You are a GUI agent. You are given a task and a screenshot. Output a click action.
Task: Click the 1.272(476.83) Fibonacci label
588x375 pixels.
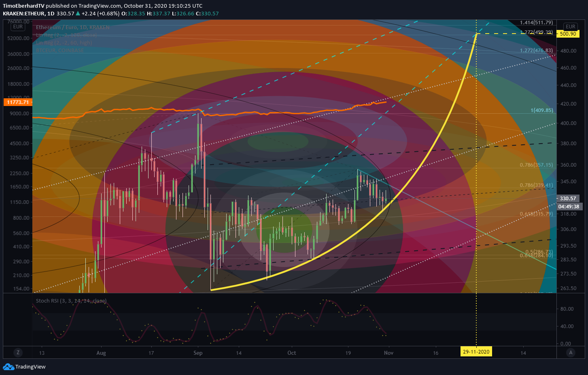point(536,51)
